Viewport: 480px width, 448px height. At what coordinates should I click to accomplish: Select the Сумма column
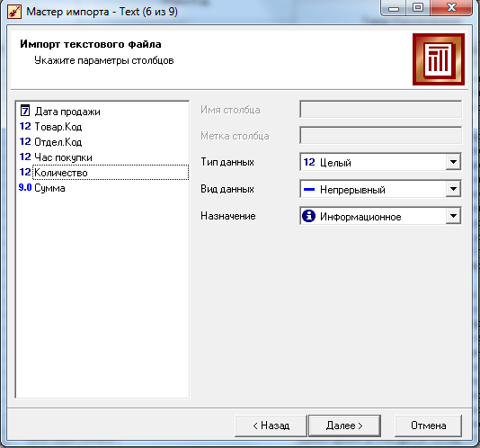coord(49,188)
